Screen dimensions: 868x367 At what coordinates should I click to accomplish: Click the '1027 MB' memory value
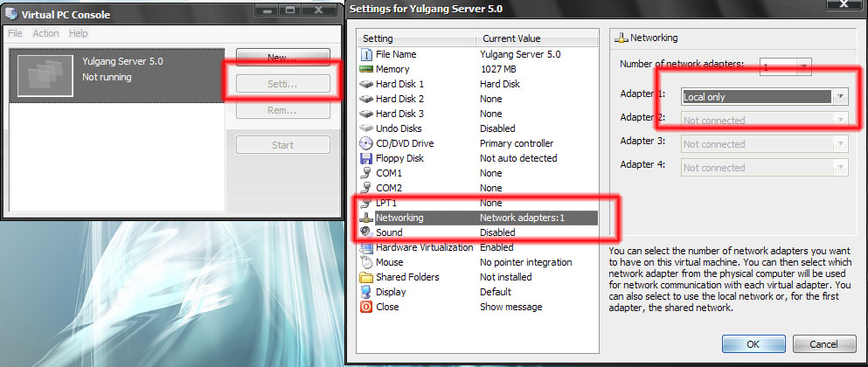(x=500, y=69)
